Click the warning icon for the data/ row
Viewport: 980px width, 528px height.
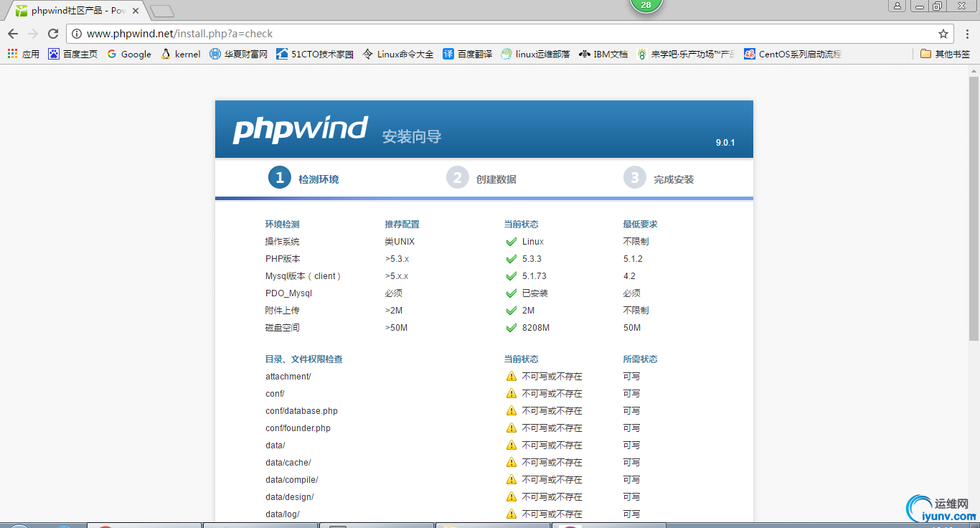(512, 445)
